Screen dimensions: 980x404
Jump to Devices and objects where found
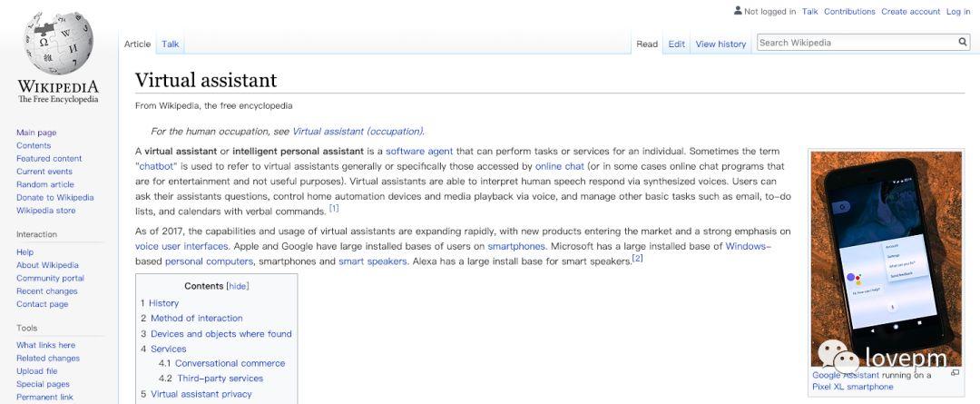(221, 334)
